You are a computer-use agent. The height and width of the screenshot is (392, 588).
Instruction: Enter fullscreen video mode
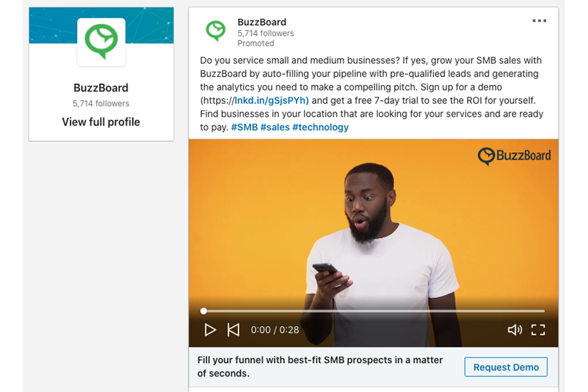point(538,330)
